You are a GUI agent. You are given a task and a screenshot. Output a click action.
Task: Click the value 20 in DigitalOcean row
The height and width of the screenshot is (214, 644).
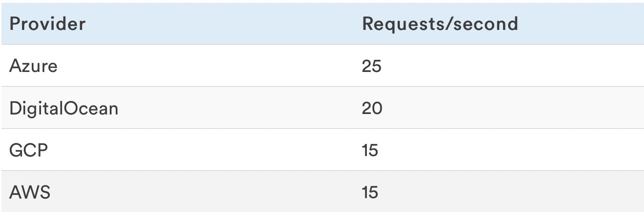[x=372, y=108]
